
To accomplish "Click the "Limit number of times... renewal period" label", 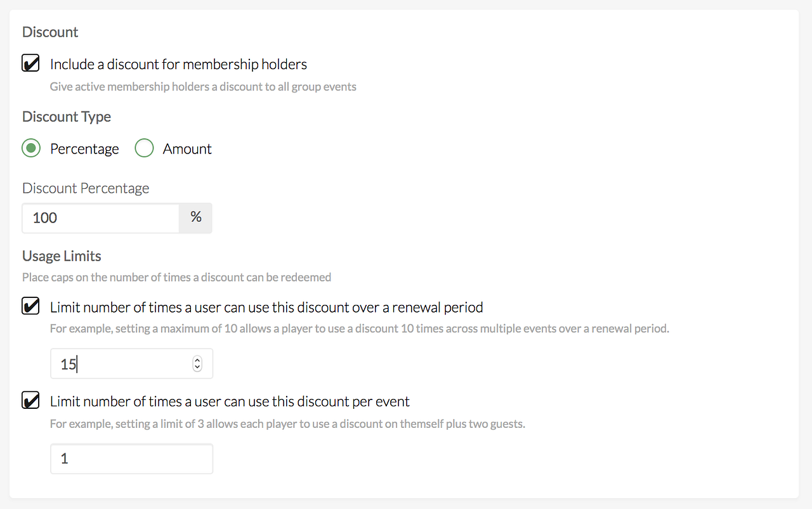I will click(x=266, y=307).
